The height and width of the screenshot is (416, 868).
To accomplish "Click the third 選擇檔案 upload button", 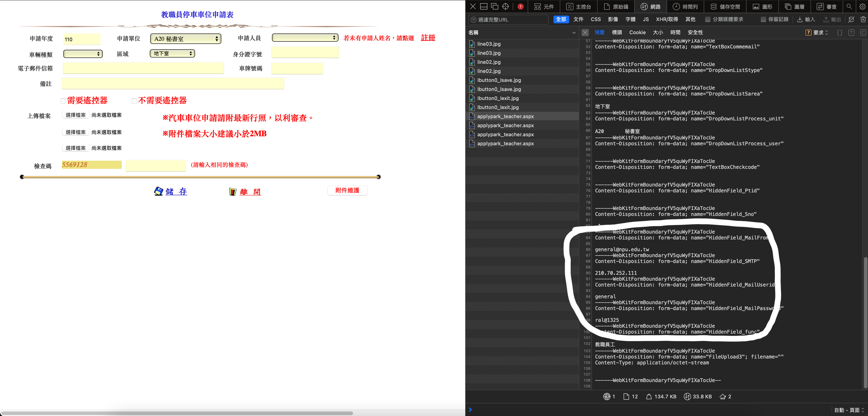I will 76,148.
